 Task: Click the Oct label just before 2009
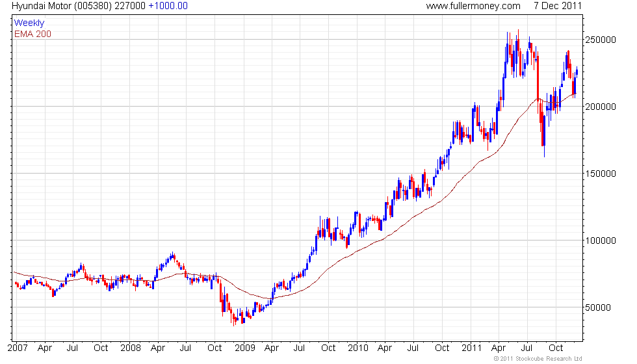(x=214, y=348)
